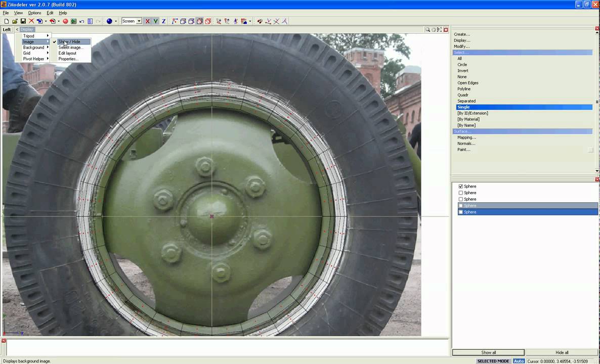This screenshot has width=600, height=364.
Task: Open the Edit menu
Action: (50, 13)
